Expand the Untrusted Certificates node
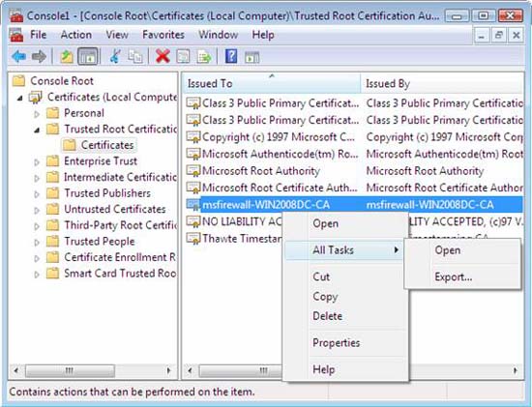Screen dimensions: 532x407 (x=37, y=210)
